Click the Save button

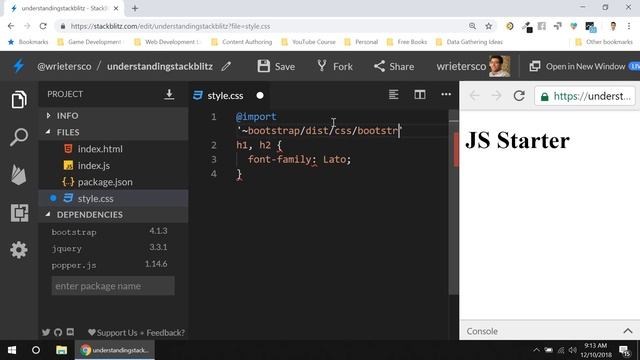276,66
